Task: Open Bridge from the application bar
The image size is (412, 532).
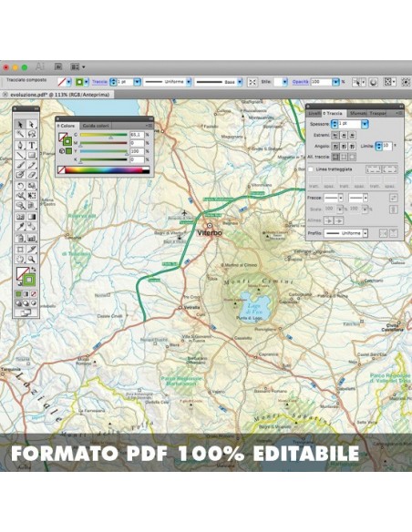Action: 58,66
